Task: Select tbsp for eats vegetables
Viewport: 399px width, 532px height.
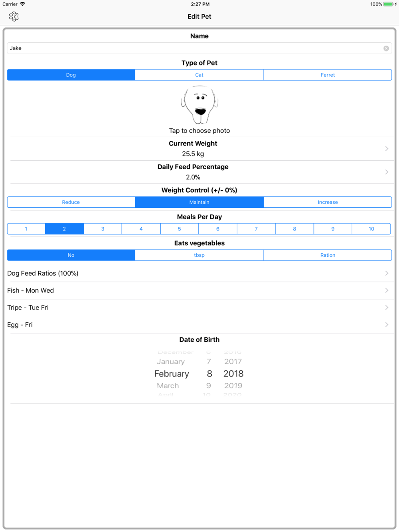Action: pos(199,255)
